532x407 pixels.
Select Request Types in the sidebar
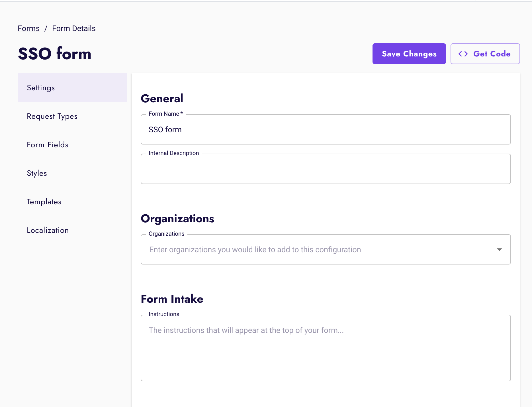click(52, 116)
